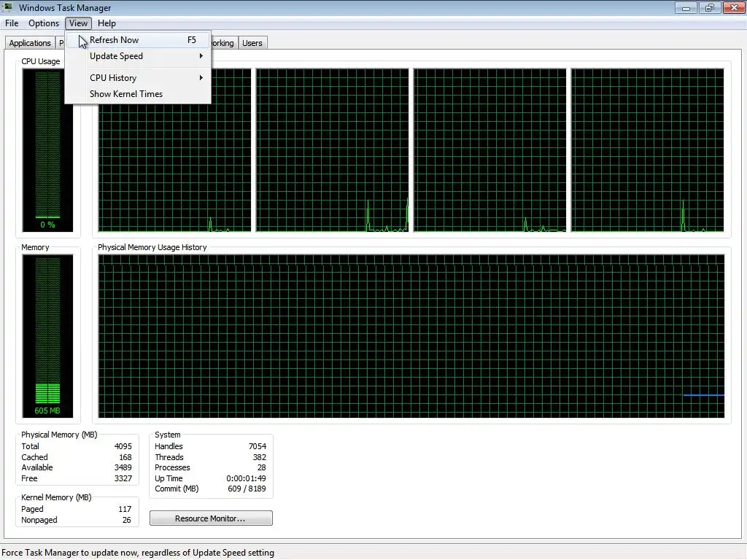747x560 pixels.
Task: Restore down the Task Manager window
Action: (710, 7)
